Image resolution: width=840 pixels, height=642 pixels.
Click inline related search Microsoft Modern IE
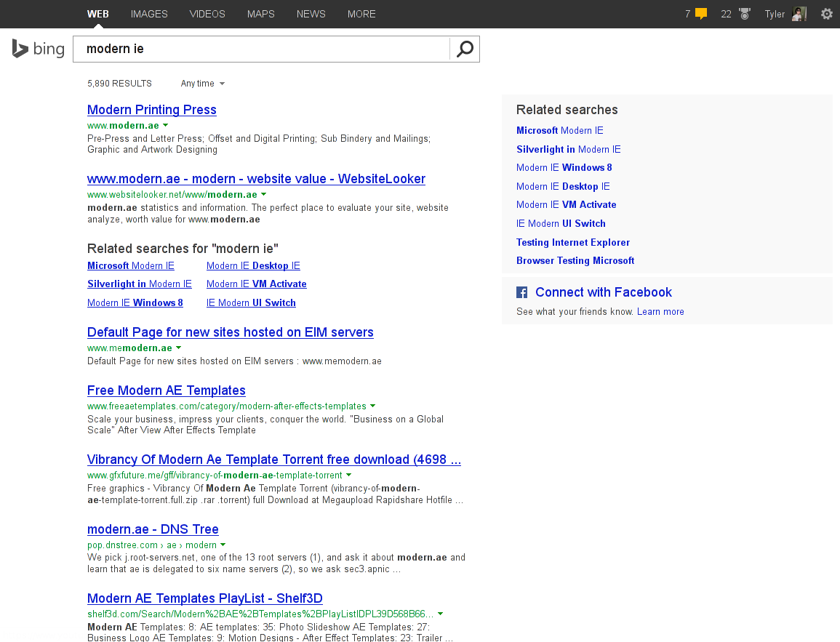pyautogui.click(x=131, y=265)
